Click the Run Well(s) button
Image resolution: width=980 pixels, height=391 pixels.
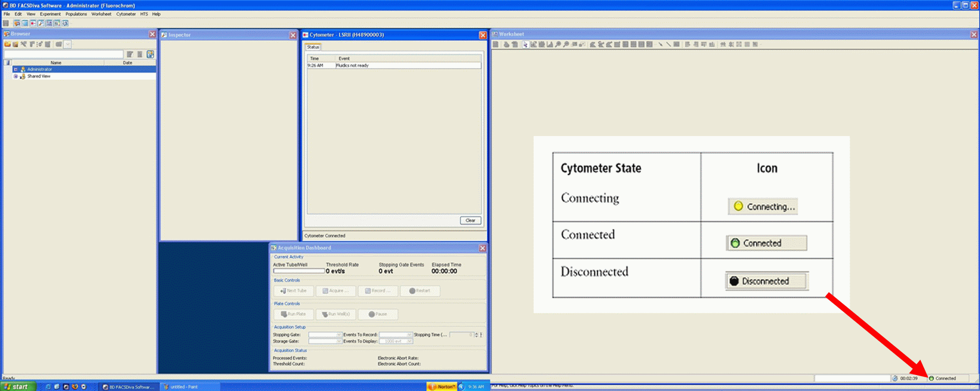[335, 314]
